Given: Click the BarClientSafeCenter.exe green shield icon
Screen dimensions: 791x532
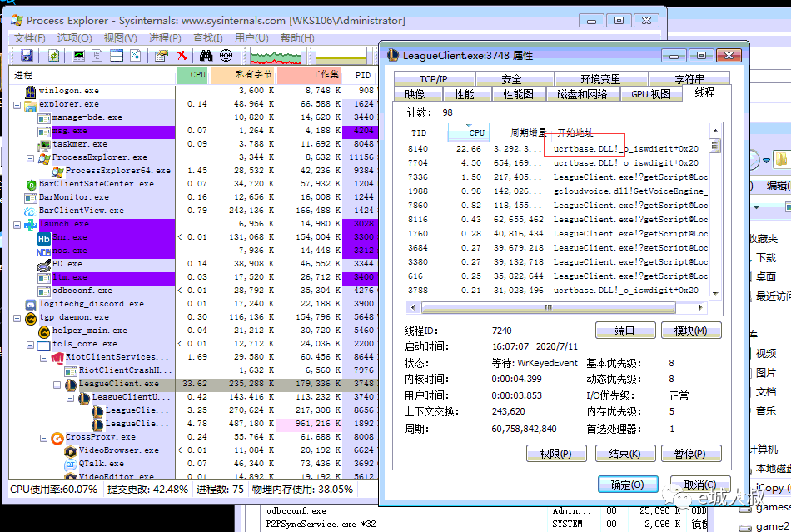Looking at the screenshot, I should pos(32,185).
